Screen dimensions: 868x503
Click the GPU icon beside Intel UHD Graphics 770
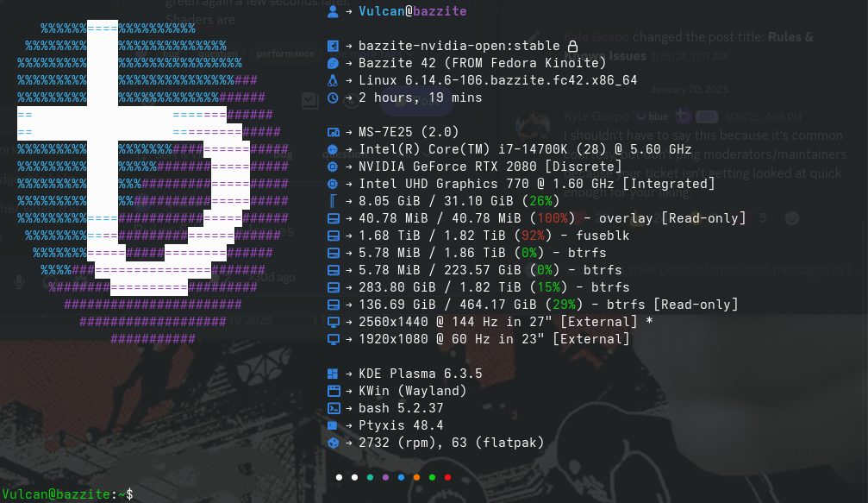[x=333, y=184]
